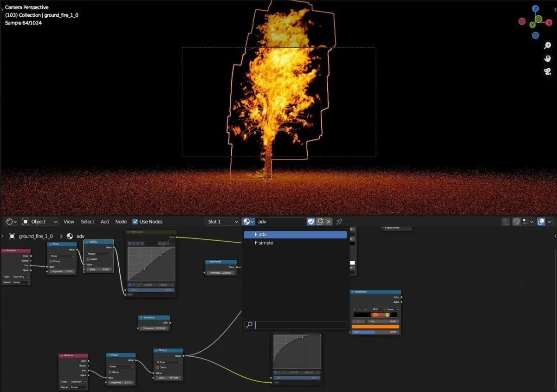Uncheck the Use Nodes checkbox

click(135, 222)
